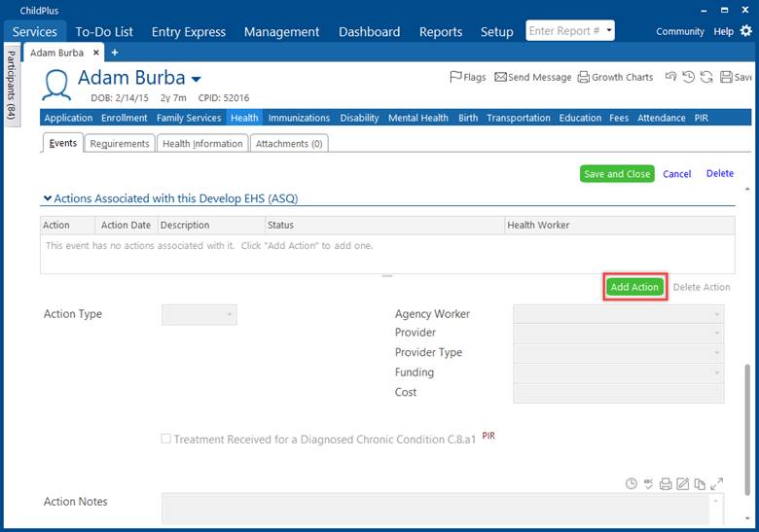The image size is (759, 532).
Task: Click the refresh arrows icon near Save
Action: (705, 77)
